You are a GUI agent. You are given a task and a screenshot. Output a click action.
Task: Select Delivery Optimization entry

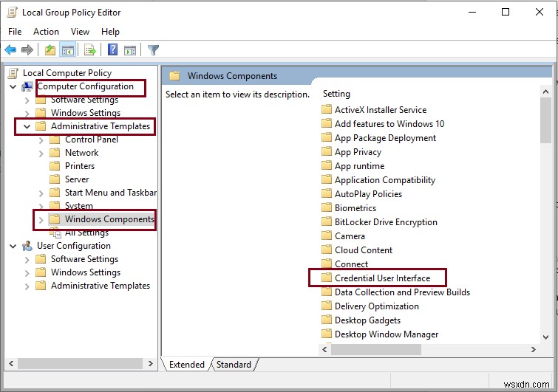[376, 306]
